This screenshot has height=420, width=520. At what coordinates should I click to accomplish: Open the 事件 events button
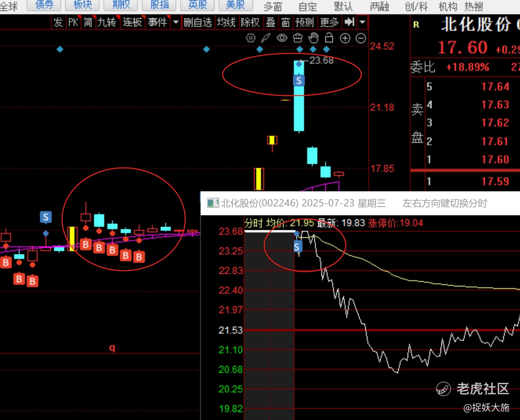pos(158,22)
